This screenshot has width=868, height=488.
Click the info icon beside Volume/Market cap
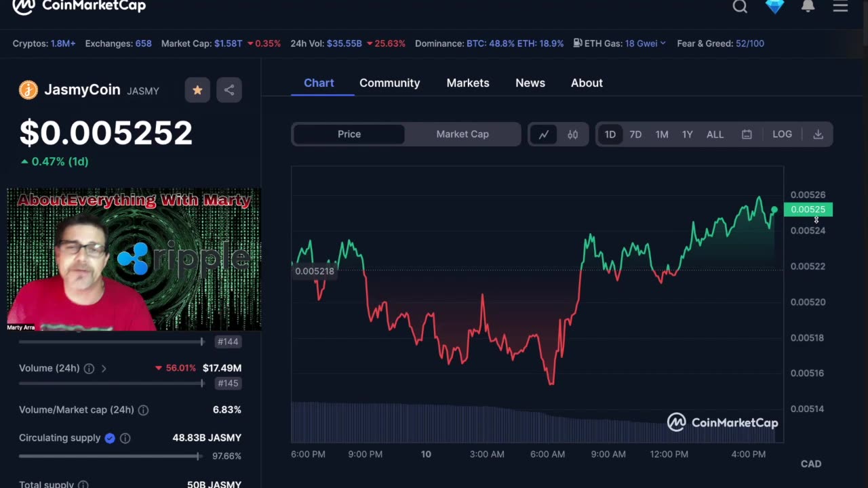tap(143, 410)
